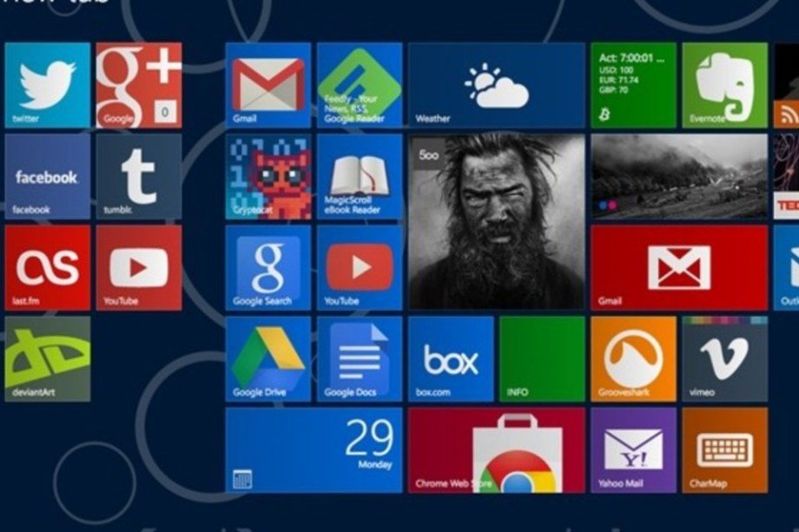This screenshot has width=799, height=532.
Task: Open the Flickr misty landscape photo tile
Action: click(x=679, y=176)
